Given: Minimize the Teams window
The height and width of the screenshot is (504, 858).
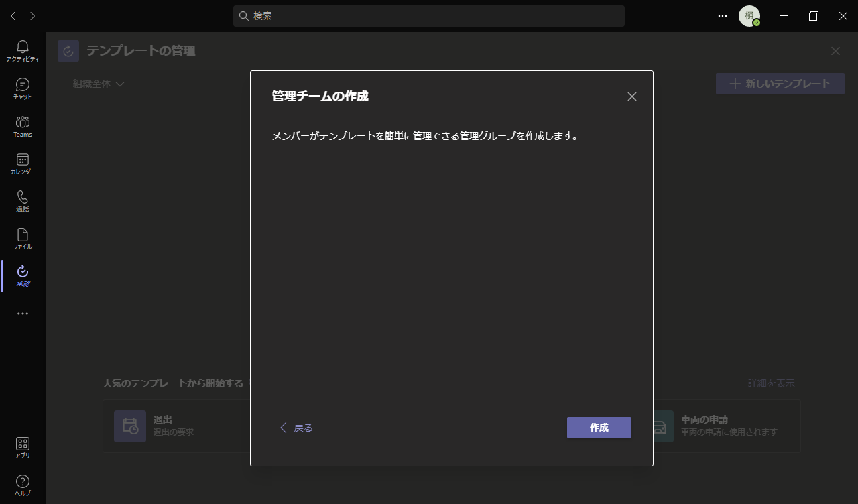Looking at the screenshot, I should (x=784, y=16).
